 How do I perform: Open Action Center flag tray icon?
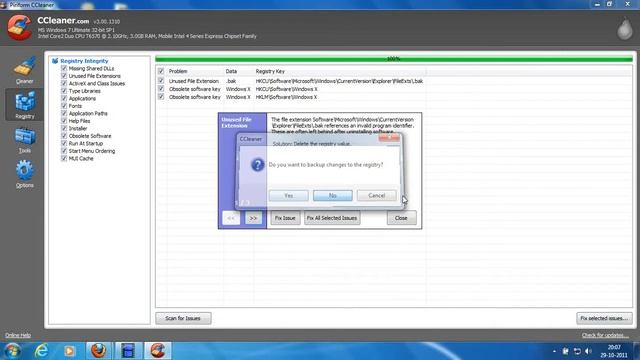tap(566, 351)
